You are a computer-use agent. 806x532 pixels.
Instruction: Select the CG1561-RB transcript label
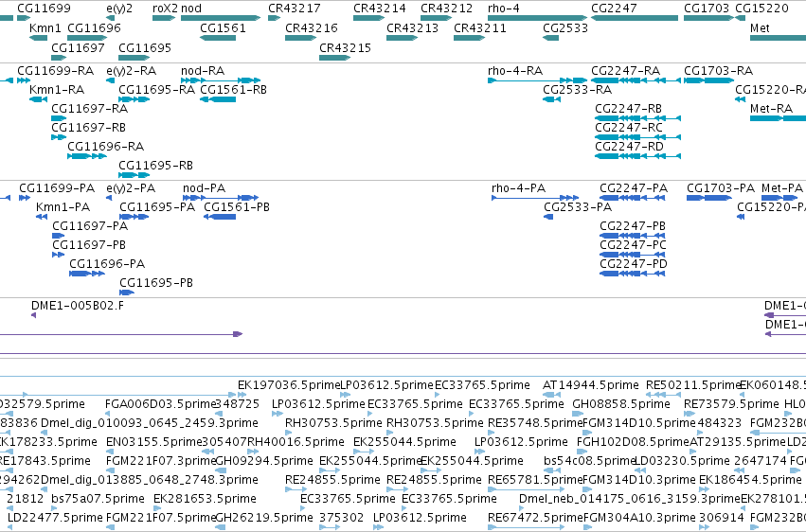click(233, 89)
